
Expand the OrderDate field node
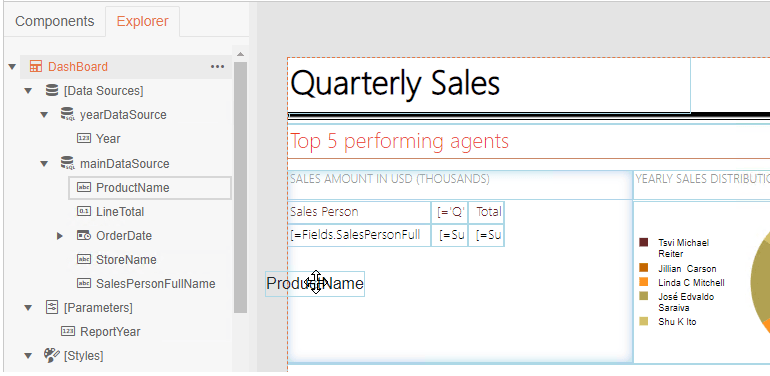59,236
